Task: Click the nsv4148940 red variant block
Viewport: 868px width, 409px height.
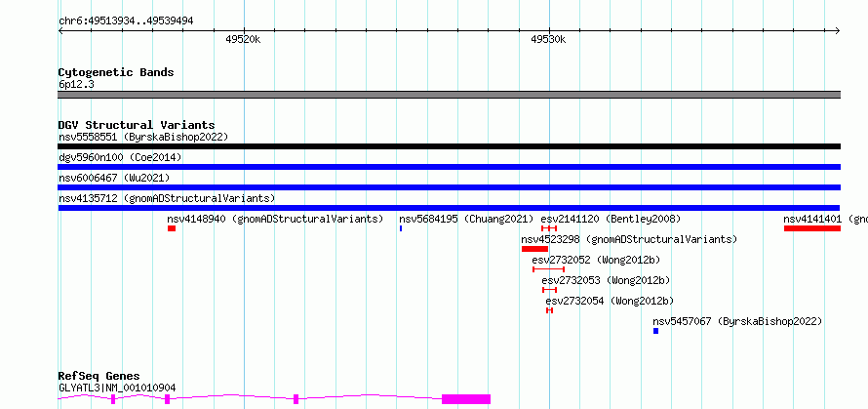Action: [172, 228]
